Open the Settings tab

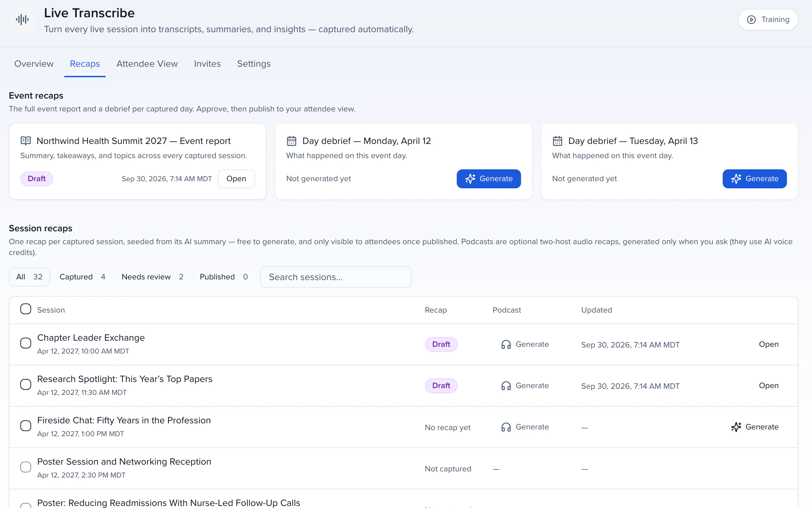(x=254, y=64)
